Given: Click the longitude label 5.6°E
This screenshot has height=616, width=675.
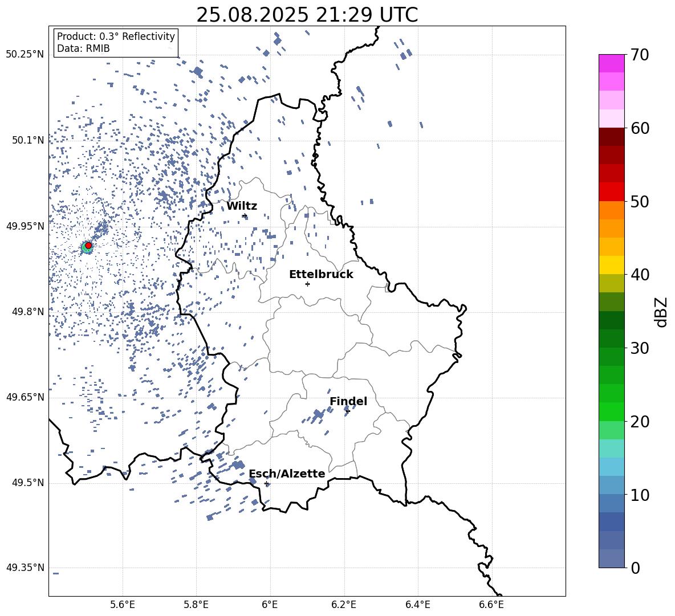Looking at the screenshot, I should tap(123, 605).
